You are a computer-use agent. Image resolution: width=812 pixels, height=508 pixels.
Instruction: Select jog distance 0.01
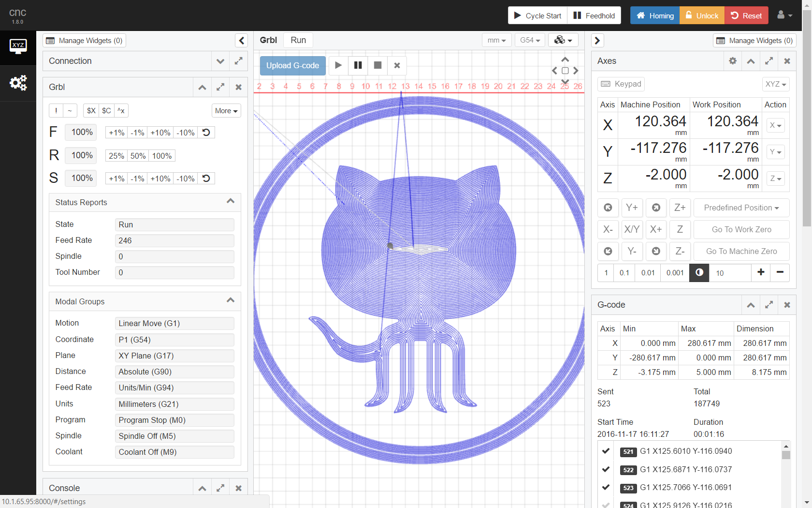[x=648, y=273]
